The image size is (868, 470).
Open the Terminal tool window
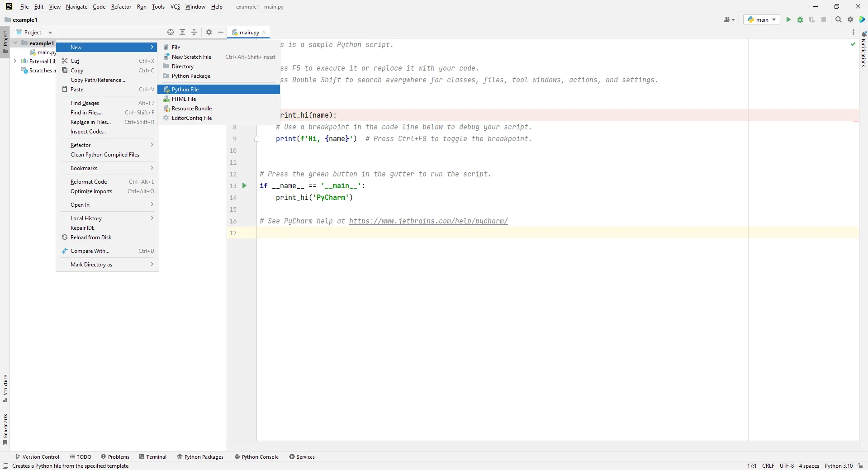153,457
